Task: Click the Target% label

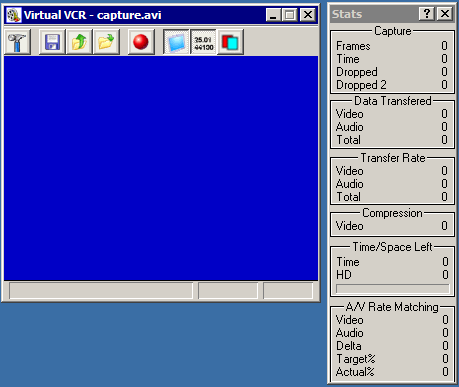Action: coord(355,359)
